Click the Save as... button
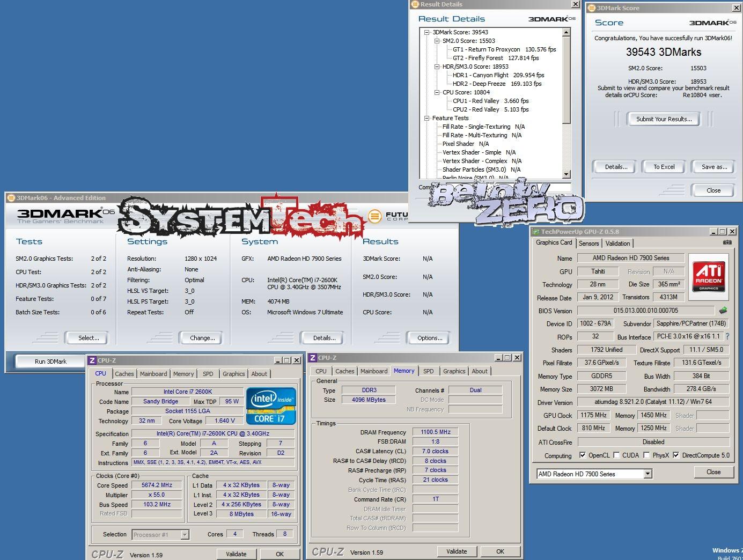This screenshot has width=743, height=560. point(714,167)
